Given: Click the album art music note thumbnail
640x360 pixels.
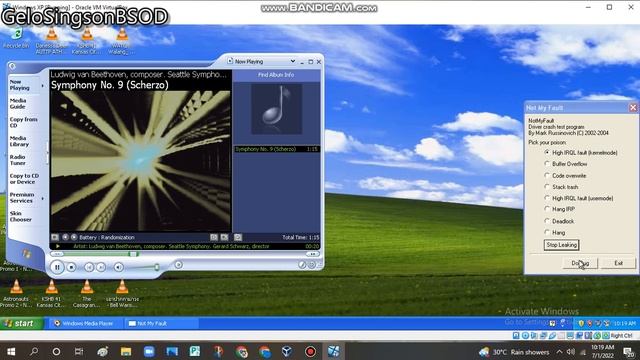Looking at the screenshot, I should [x=276, y=109].
